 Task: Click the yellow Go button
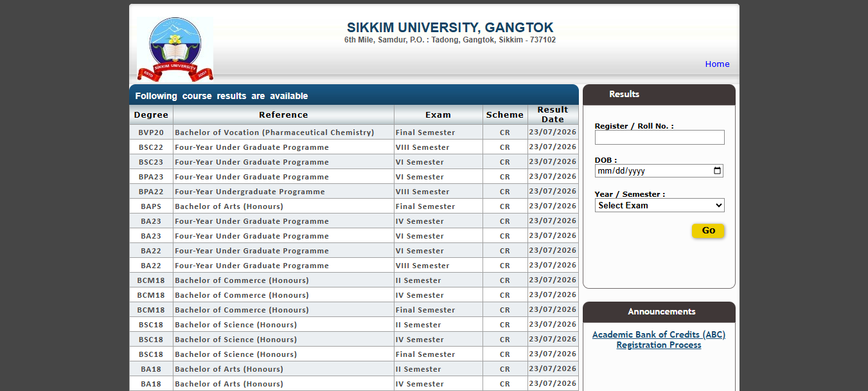(x=708, y=230)
